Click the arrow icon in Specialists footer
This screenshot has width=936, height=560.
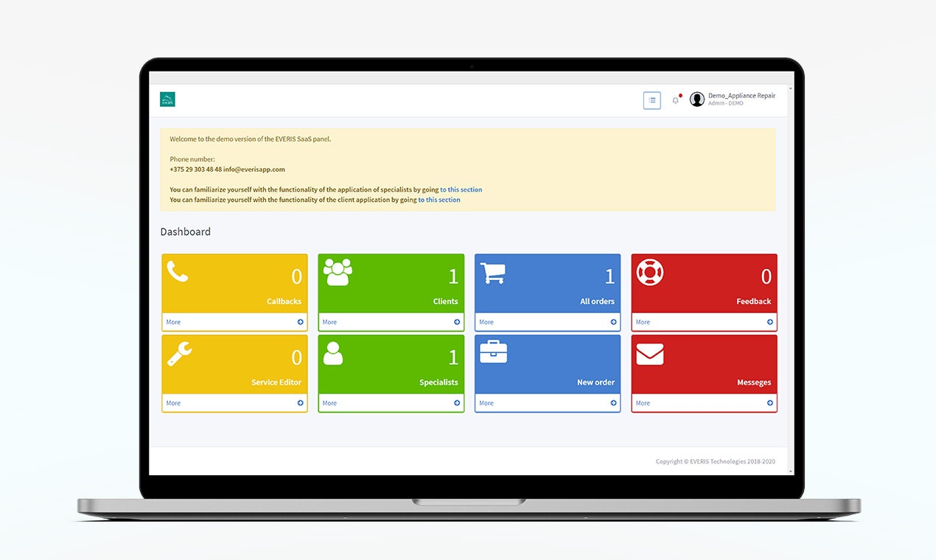457,403
